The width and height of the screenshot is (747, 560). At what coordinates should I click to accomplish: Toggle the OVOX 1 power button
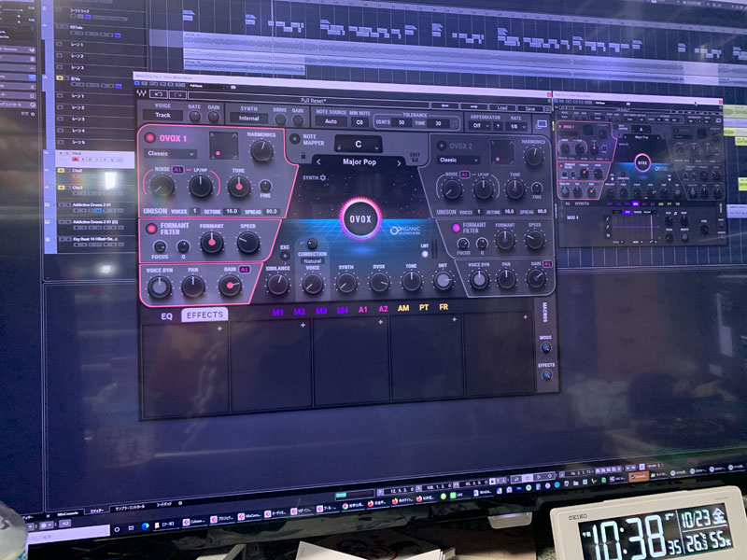[149, 138]
